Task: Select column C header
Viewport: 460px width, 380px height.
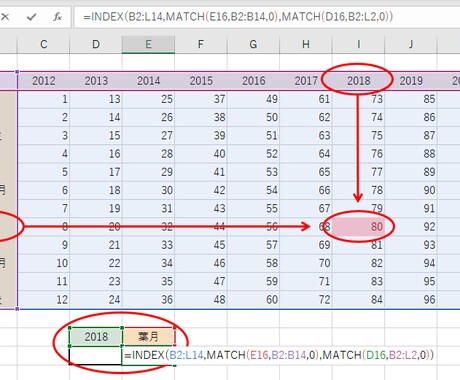Action: tap(44, 44)
